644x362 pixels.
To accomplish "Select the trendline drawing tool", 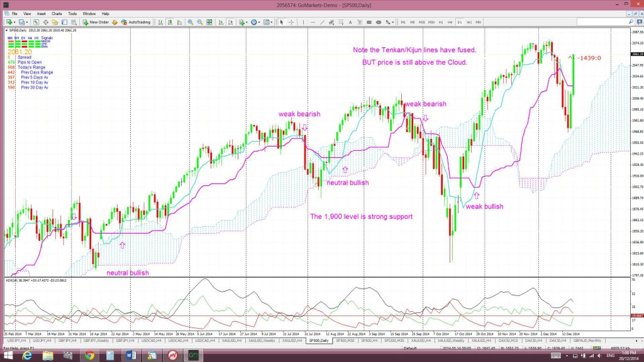I will 323,22.
